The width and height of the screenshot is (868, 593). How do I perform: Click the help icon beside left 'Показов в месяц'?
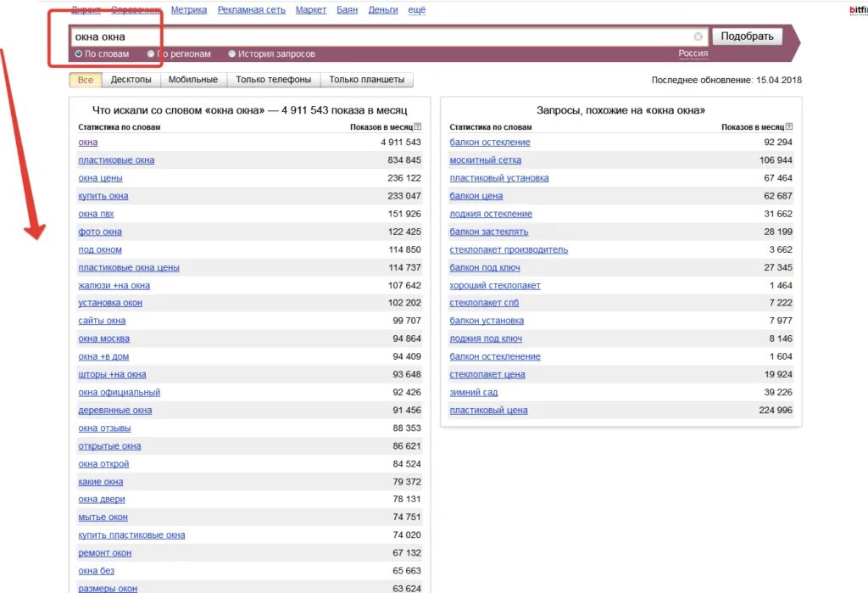[x=418, y=126]
